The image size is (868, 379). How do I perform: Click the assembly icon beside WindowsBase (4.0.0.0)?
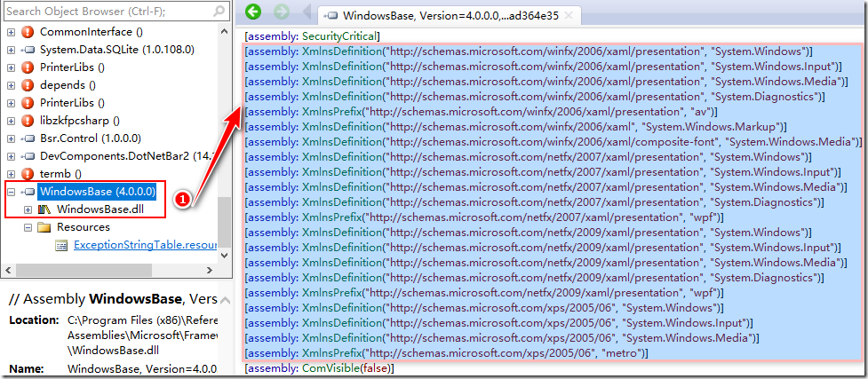pos(28,192)
